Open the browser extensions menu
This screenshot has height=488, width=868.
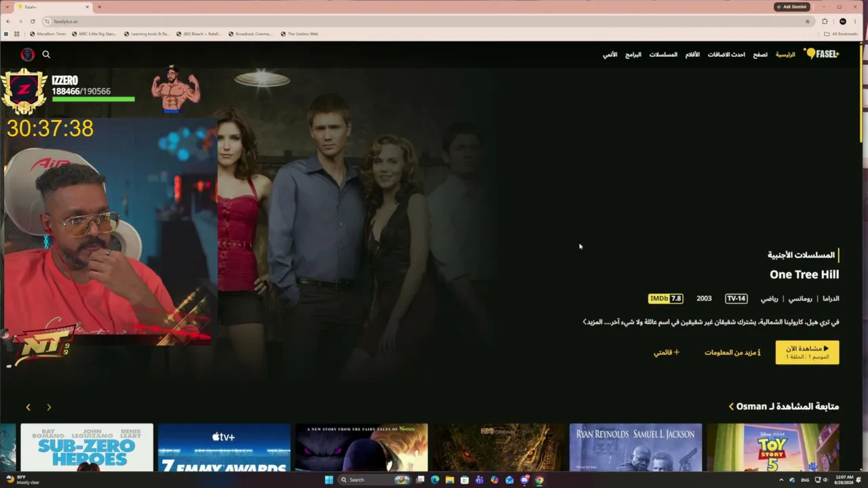(825, 21)
